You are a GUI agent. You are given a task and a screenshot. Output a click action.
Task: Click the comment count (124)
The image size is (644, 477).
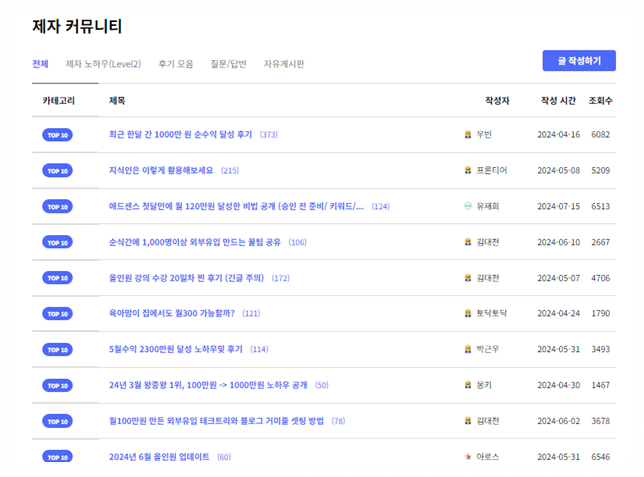point(380,206)
